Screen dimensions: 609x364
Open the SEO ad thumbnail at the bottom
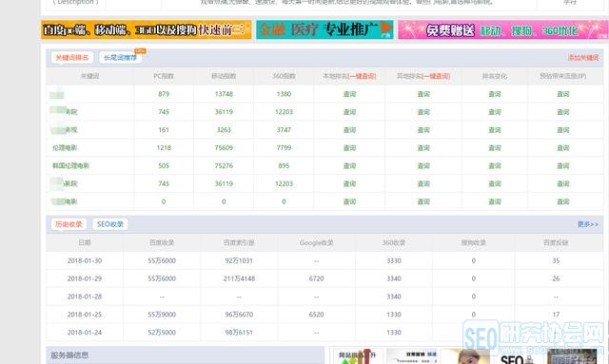tap(519, 356)
